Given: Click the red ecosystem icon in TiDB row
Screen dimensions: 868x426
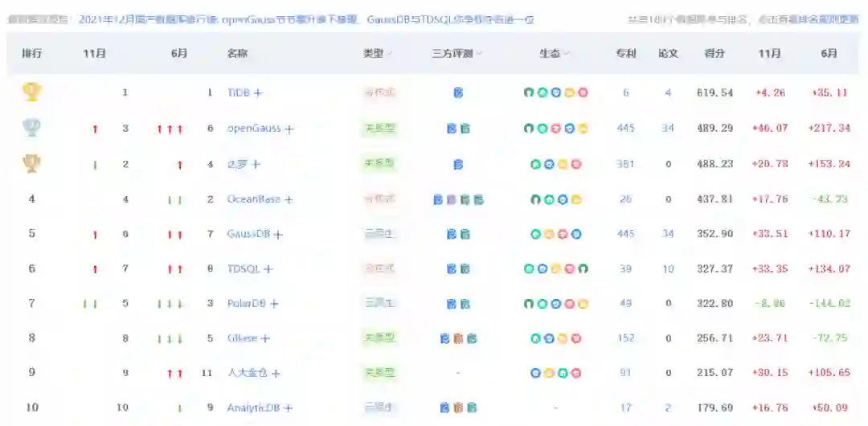Looking at the screenshot, I should pos(583,93).
